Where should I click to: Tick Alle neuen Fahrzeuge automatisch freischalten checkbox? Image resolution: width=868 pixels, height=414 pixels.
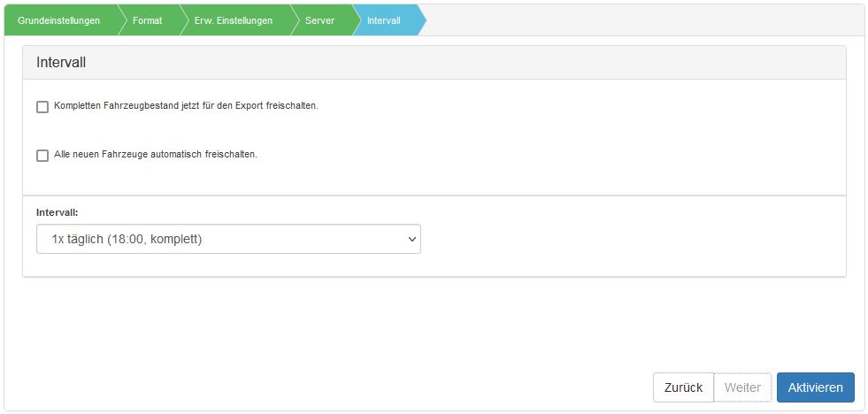tap(42, 156)
